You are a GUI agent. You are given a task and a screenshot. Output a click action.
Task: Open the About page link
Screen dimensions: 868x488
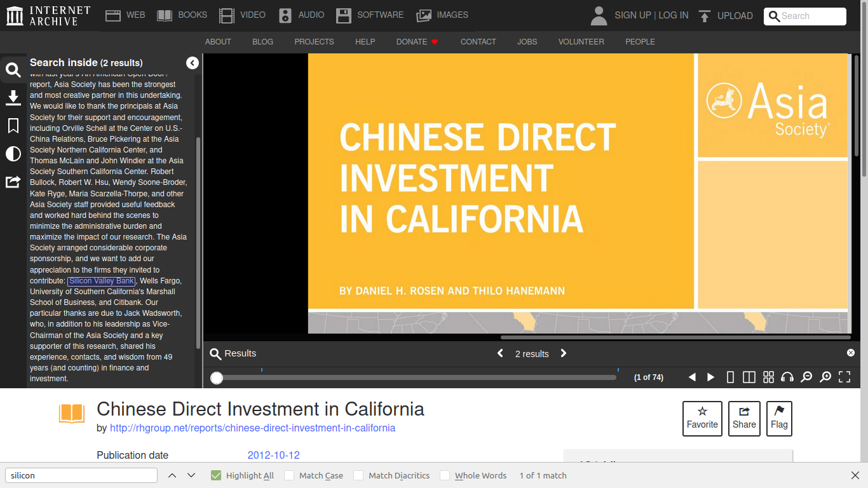[x=218, y=41]
